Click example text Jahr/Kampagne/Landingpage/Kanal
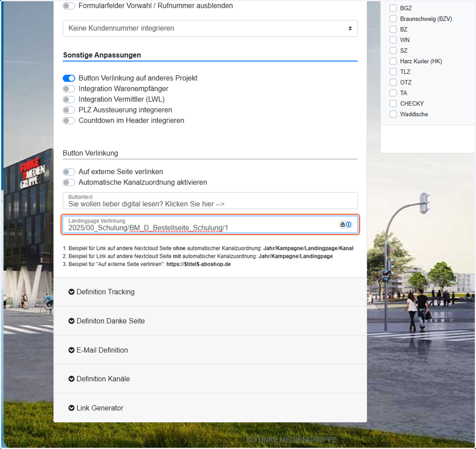The width and height of the screenshot is (476, 449). point(308,248)
